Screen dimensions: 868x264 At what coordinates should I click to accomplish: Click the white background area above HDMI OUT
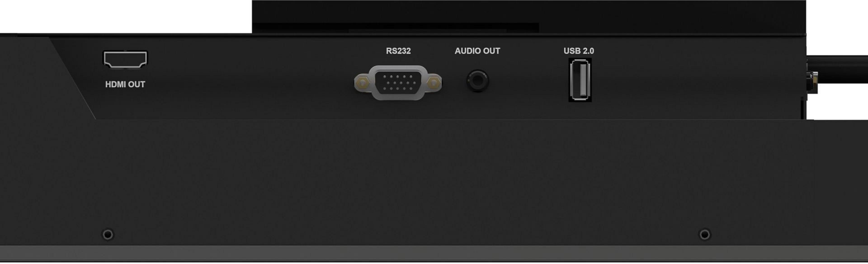click(126, 16)
